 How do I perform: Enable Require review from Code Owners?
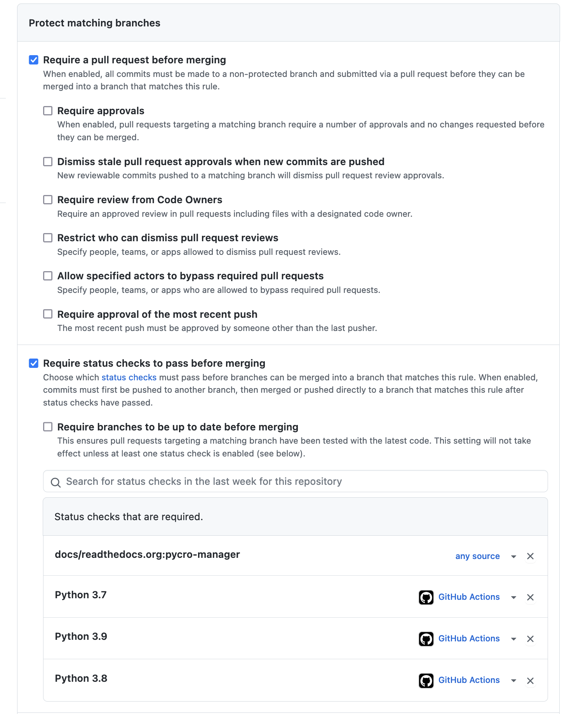(48, 200)
